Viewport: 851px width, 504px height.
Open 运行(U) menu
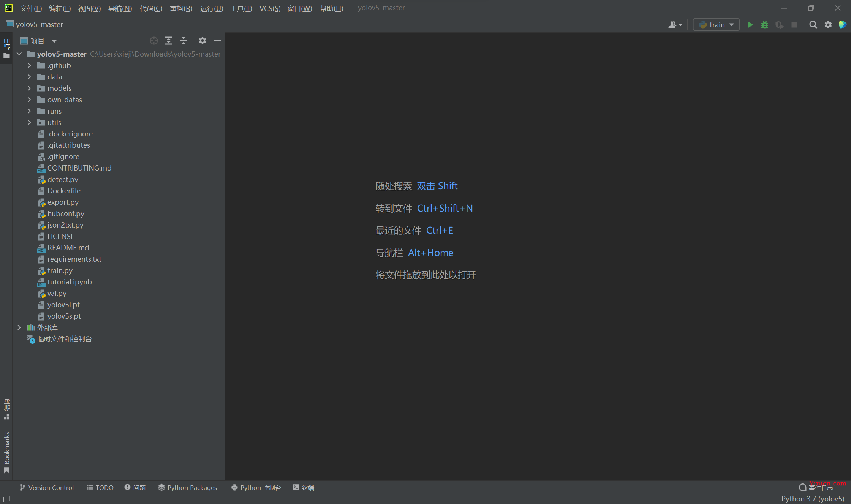pyautogui.click(x=212, y=8)
